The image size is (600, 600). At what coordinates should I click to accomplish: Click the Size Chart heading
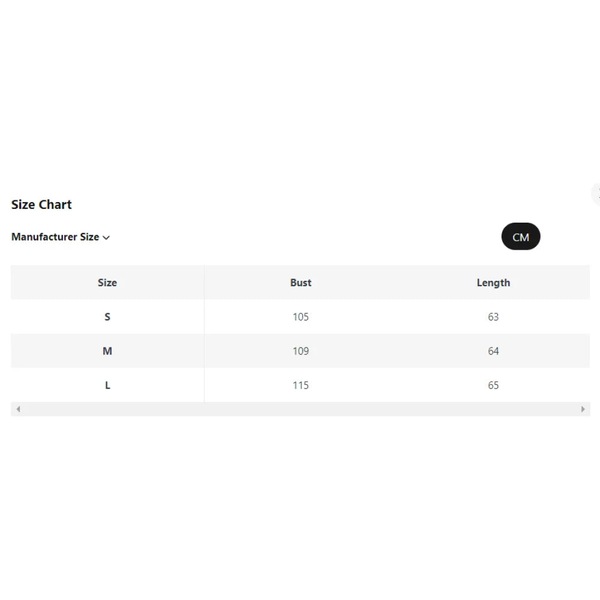tap(41, 204)
